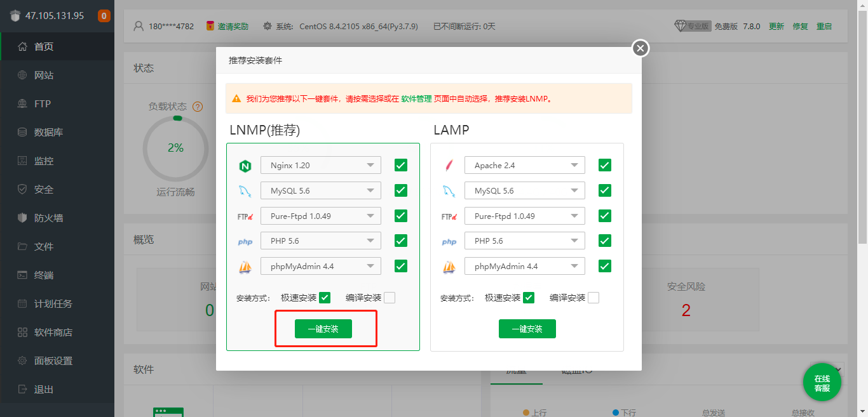Screen dimensions: 868x417
Task: Open PHP 5.6 dropdown in LAMP
Action: (x=525, y=241)
